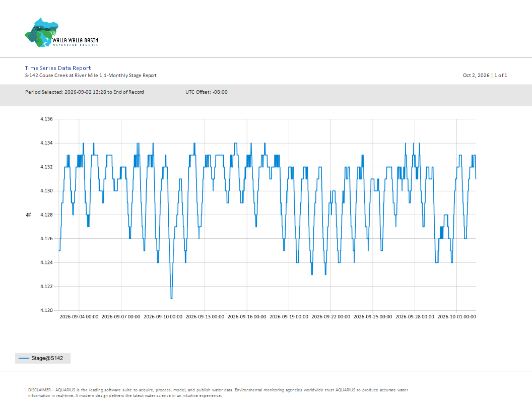This screenshot has width=532, height=411.
Task: Click the 2026-09-22 00:00 axis label
Action: [331, 317]
